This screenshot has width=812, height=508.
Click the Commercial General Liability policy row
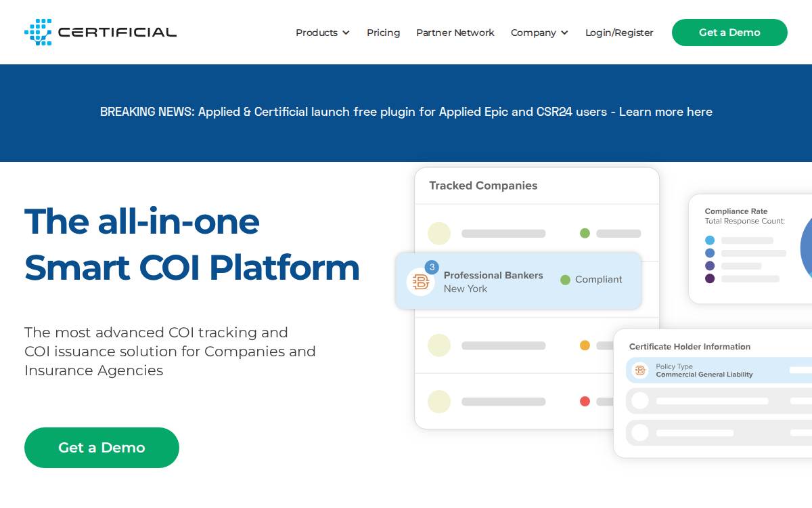(x=719, y=371)
